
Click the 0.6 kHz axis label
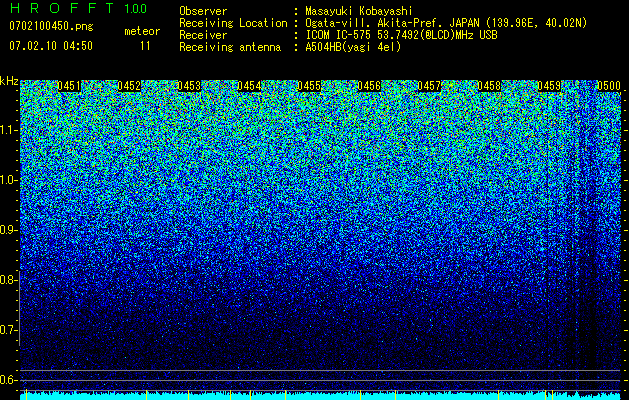point(7,380)
